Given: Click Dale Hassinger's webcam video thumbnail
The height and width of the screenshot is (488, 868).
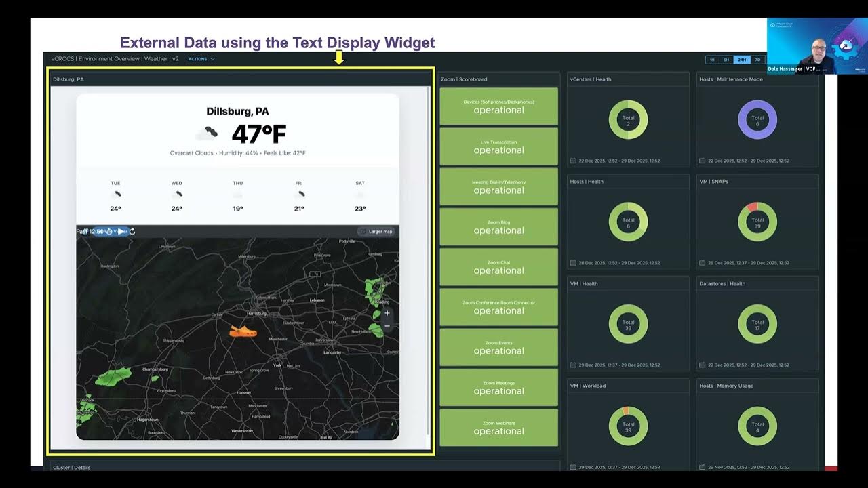Looking at the screenshot, I should (x=817, y=45).
